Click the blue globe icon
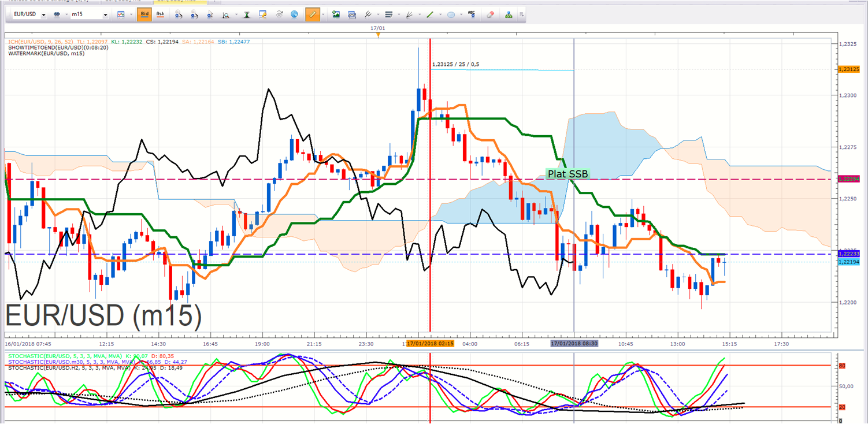The height and width of the screenshot is (424, 868). (x=295, y=14)
